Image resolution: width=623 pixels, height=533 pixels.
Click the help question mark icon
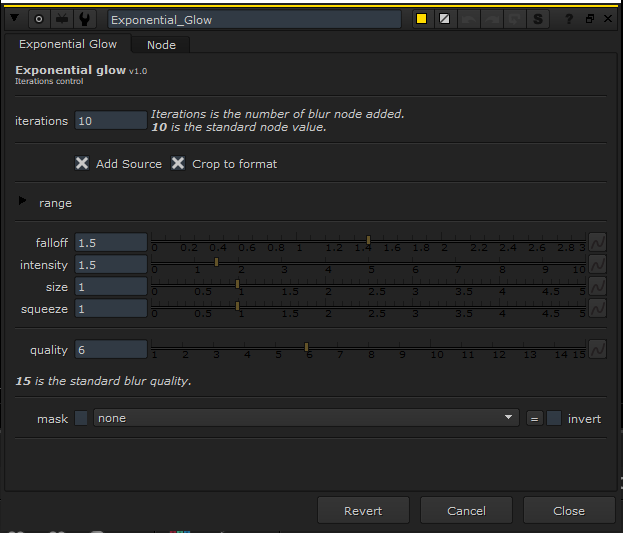click(568, 19)
